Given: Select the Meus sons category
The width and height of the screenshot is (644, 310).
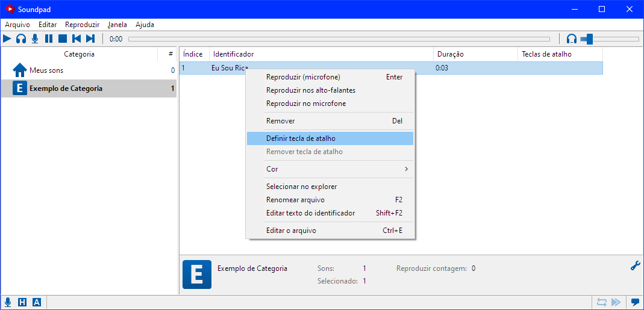Looking at the screenshot, I should click(x=46, y=70).
